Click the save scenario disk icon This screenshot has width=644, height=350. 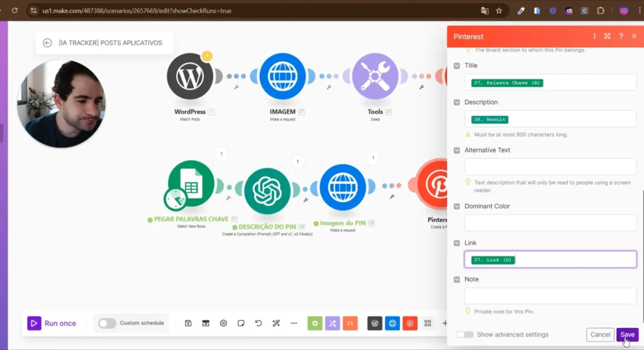click(188, 324)
